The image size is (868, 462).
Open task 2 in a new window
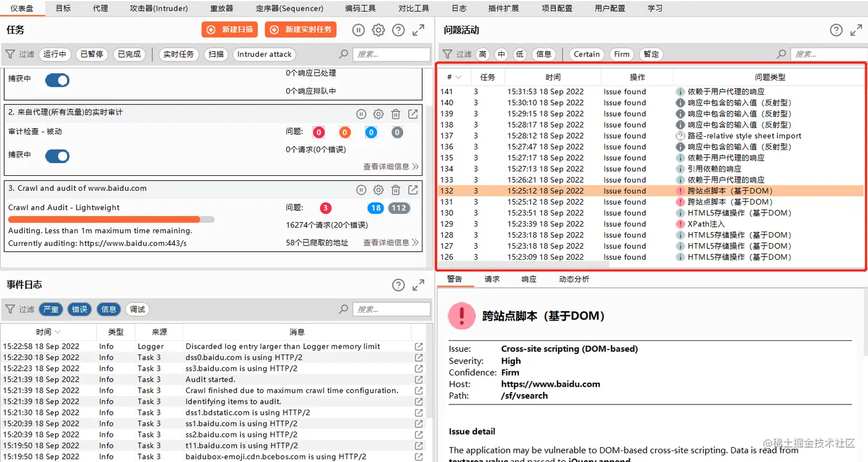tap(413, 114)
